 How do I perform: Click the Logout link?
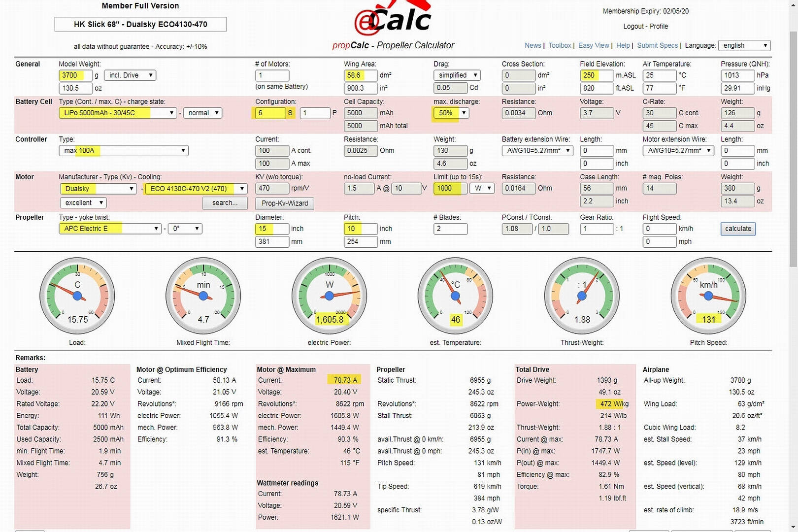(x=633, y=26)
